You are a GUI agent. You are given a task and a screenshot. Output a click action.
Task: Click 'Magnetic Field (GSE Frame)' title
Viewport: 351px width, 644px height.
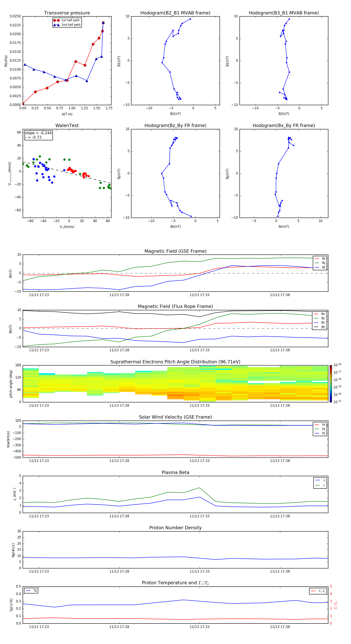pyautogui.click(x=175, y=251)
